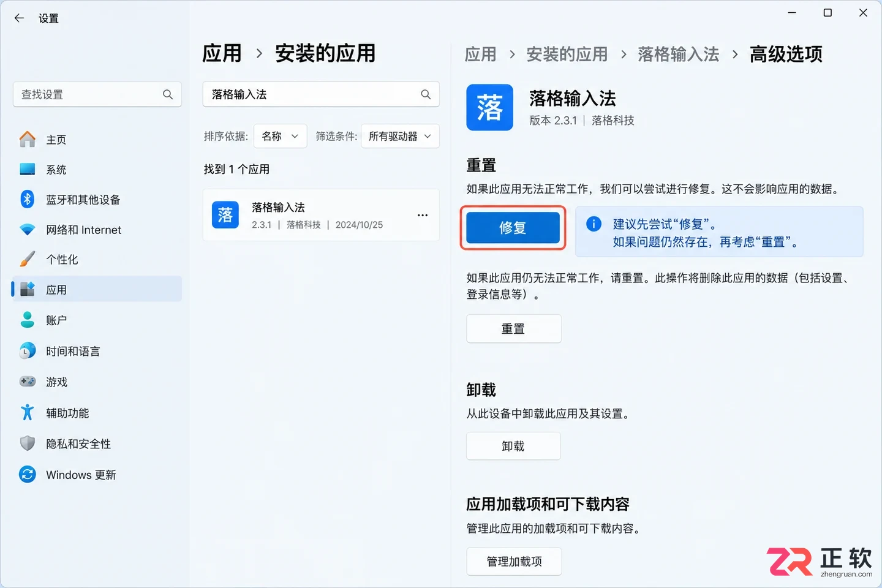
Task: Click the 卸载 button
Action: 513,446
